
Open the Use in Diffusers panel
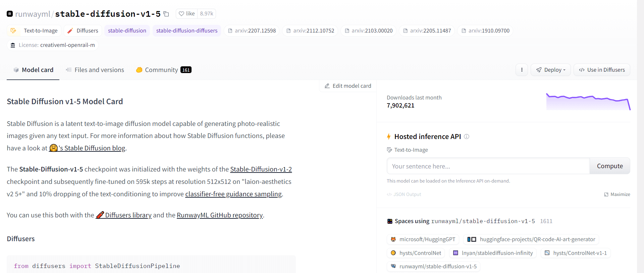[x=602, y=70]
